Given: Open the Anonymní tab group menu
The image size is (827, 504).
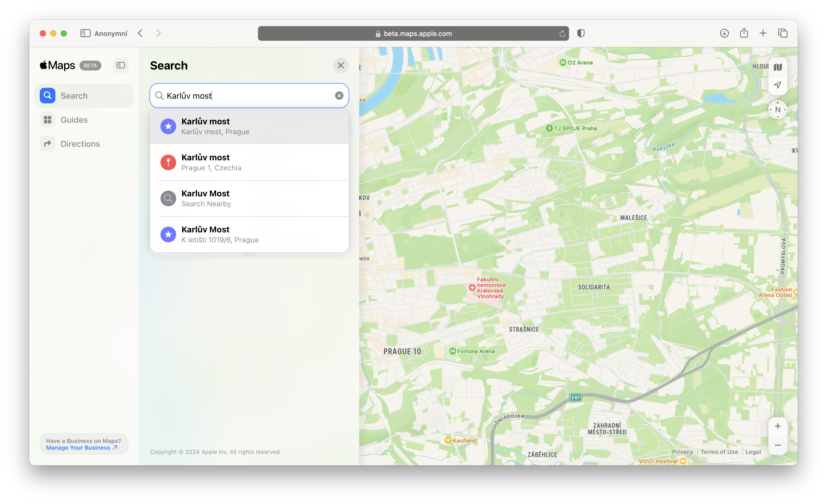Looking at the screenshot, I should 111,33.
